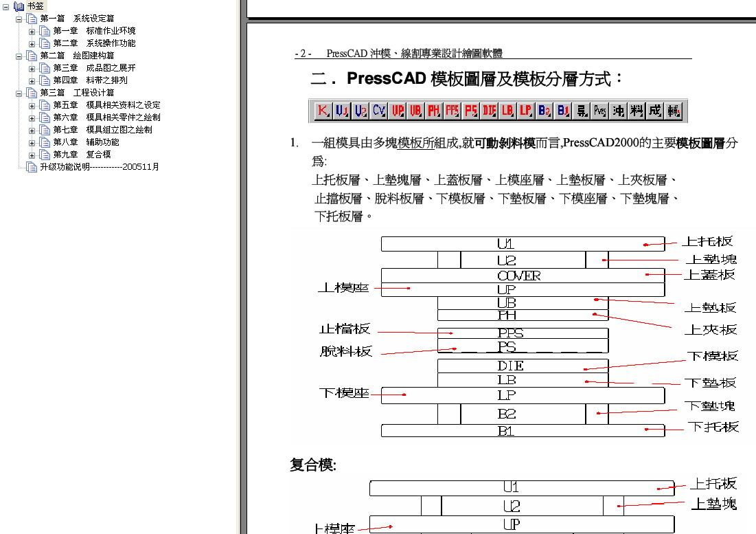Expand the 第二章 系统操作功能 bookmark
This screenshot has width=756, height=534.
32,44
